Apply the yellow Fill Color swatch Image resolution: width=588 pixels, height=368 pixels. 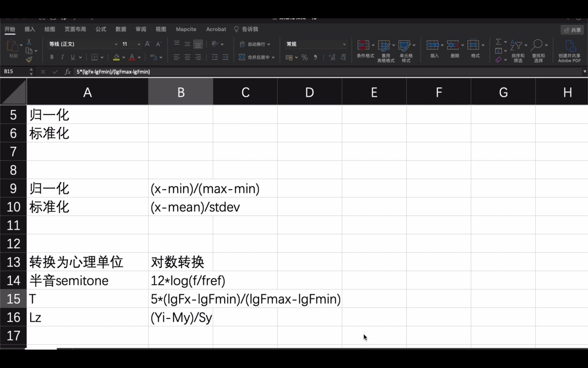[x=116, y=57]
